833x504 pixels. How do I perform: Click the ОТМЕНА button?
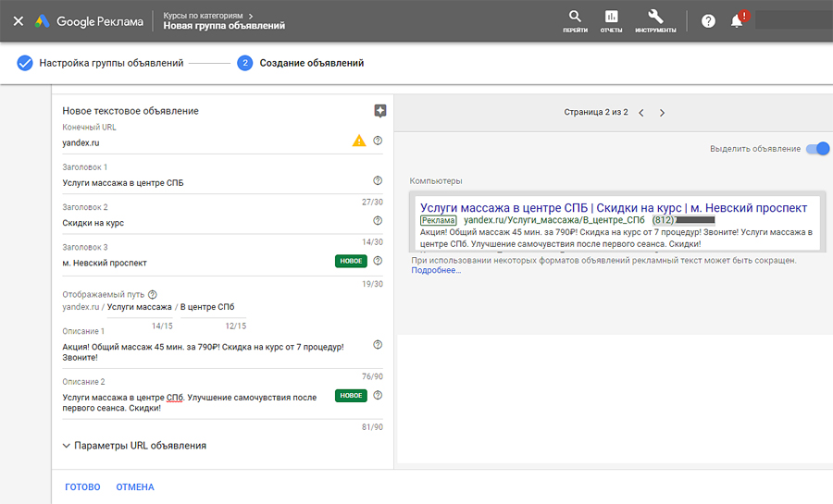(135, 487)
